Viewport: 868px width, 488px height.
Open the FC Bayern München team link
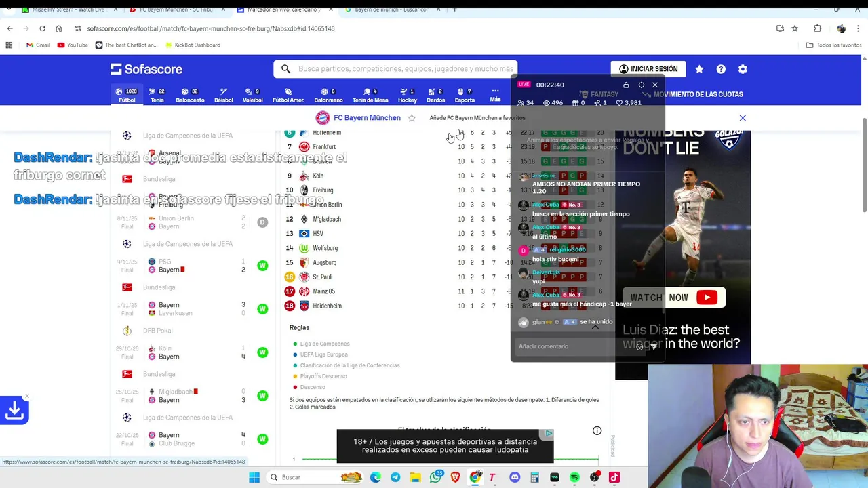367,117
